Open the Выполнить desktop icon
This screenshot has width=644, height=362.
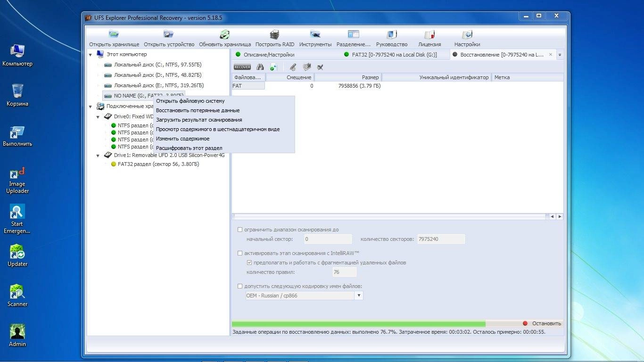click(17, 136)
